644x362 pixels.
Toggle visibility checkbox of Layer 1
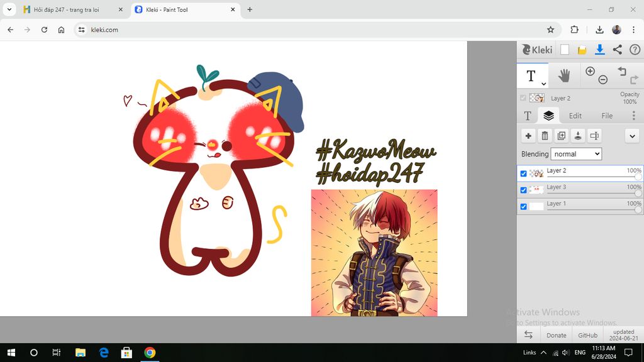pyautogui.click(x=523, y=206)
